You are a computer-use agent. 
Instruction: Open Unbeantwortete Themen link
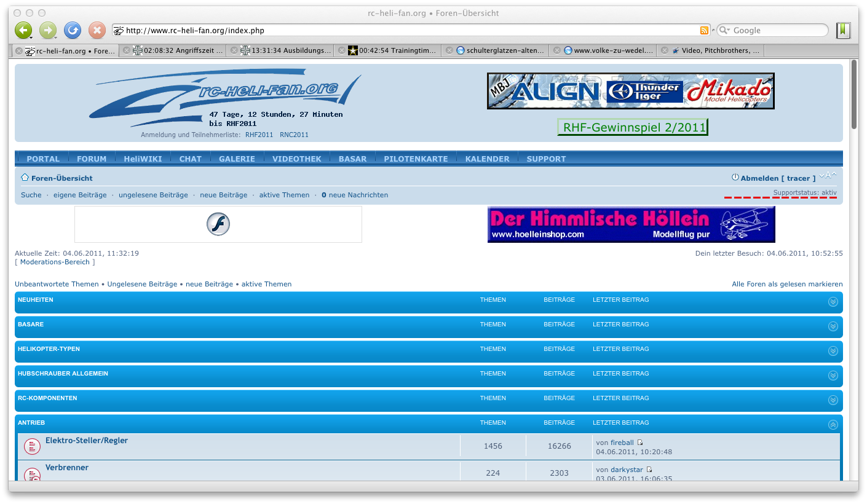click(x=57, y=284)
